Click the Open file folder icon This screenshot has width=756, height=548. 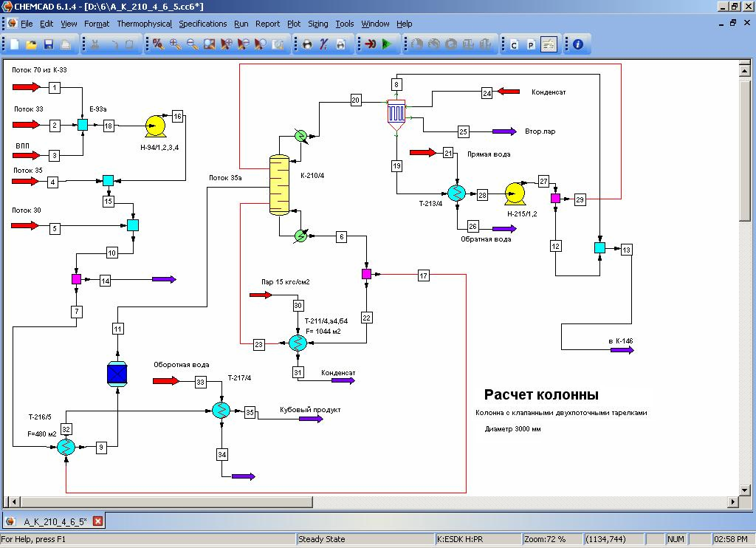point(31,44)
